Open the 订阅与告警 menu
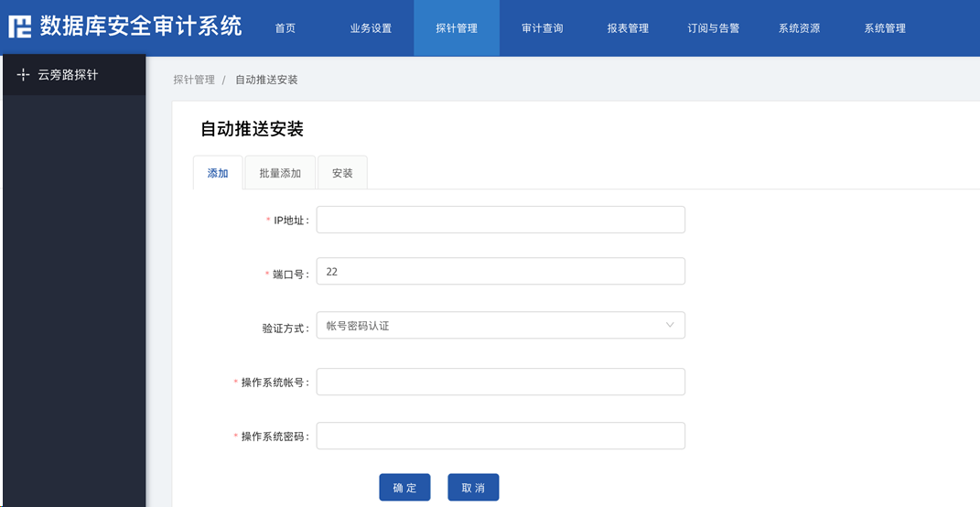Image resolution: width=980 pixels, height=507 pixels. coord(714,28)
